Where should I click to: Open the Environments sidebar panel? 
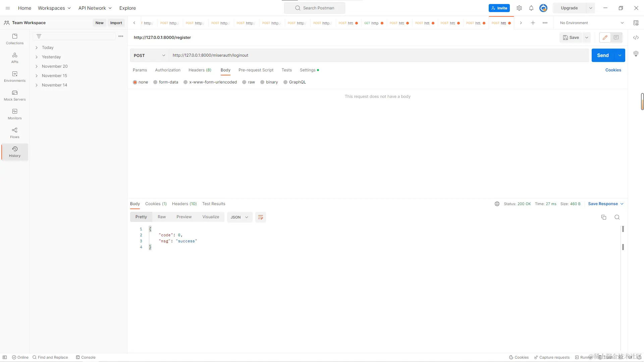coord(15,76)
